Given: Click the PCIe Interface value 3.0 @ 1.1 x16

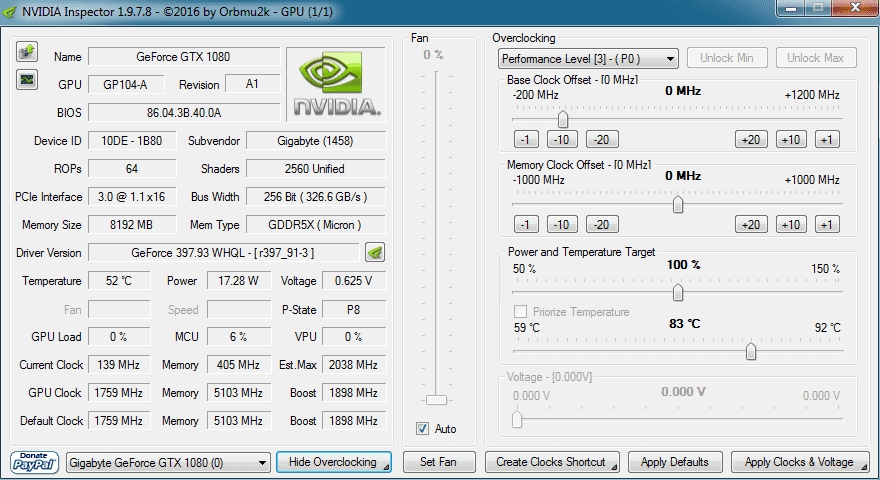Looking at the screenshot, I should tap(132, 196).
